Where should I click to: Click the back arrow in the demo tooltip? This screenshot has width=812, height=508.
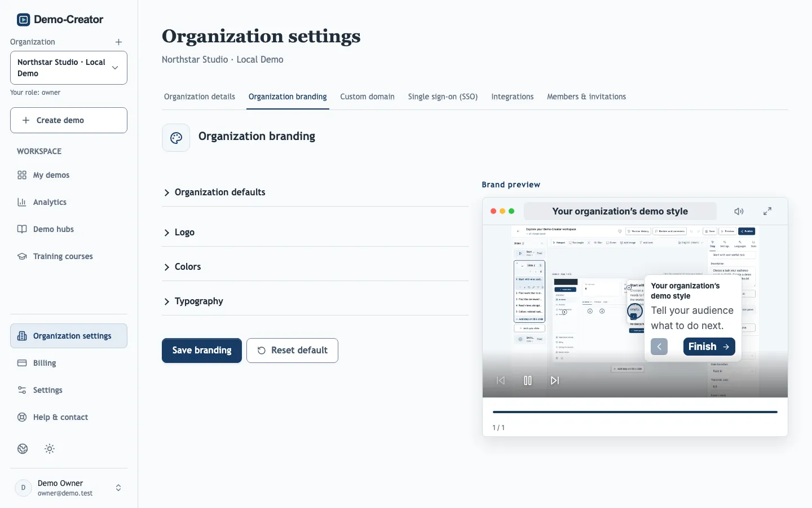pos(659,347)
